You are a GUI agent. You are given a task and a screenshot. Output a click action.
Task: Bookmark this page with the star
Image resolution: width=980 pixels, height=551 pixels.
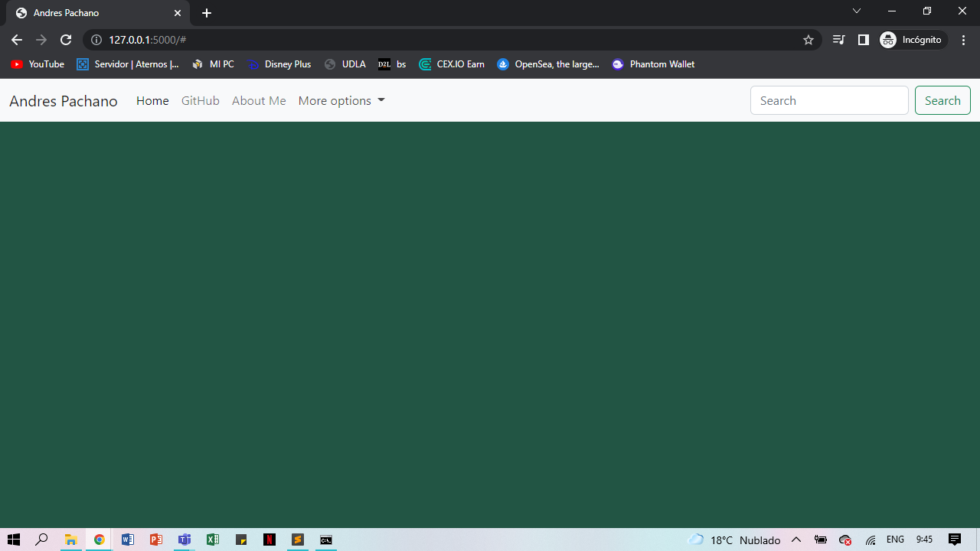808,40
